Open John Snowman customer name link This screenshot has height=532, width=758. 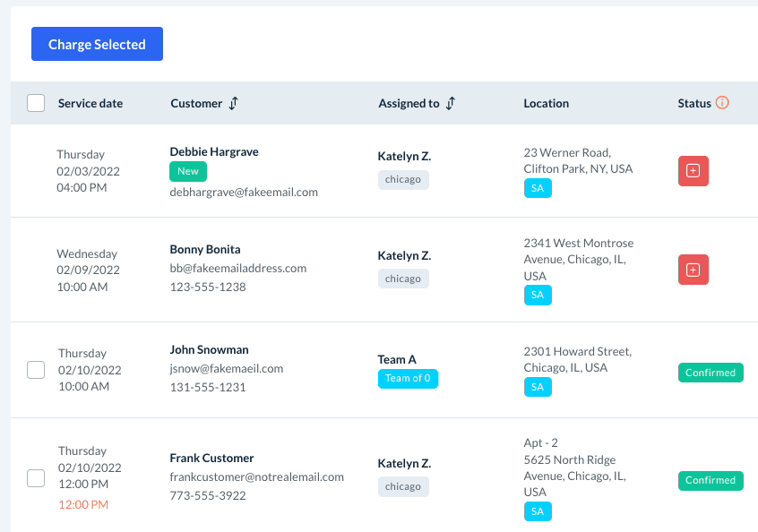pyautogui.click(x=209, y=349)
